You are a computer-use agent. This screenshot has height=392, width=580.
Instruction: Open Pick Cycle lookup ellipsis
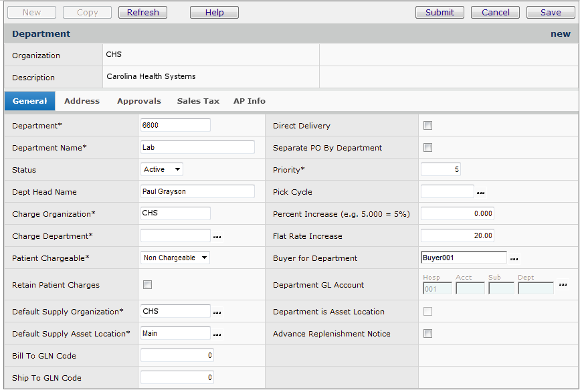480,193
